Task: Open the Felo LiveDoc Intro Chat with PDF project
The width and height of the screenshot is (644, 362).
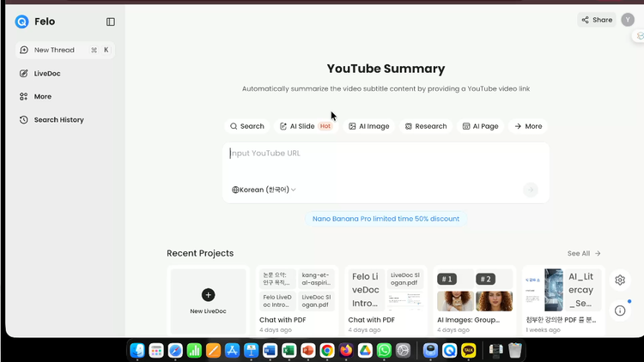Action: coord(386,301)
